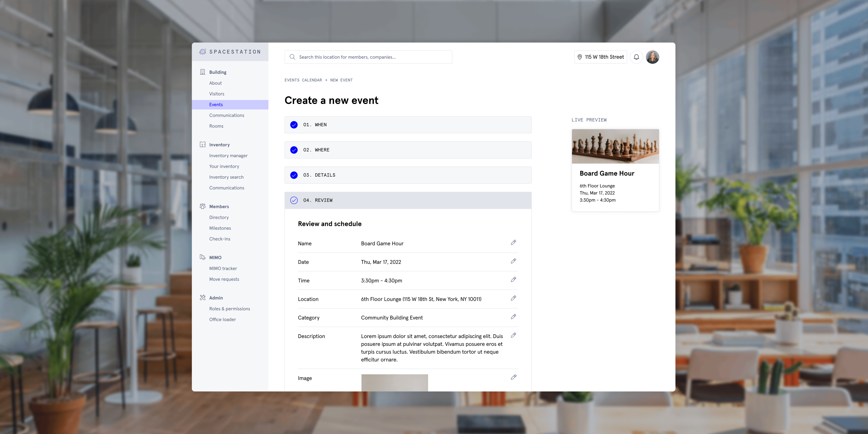Open Communications under Building

pos(226,116)
